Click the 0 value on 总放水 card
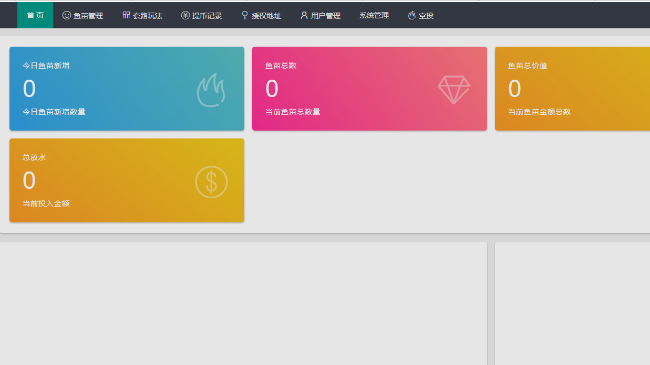This screenshot has width=650, height=365. (x=29, y=180)
